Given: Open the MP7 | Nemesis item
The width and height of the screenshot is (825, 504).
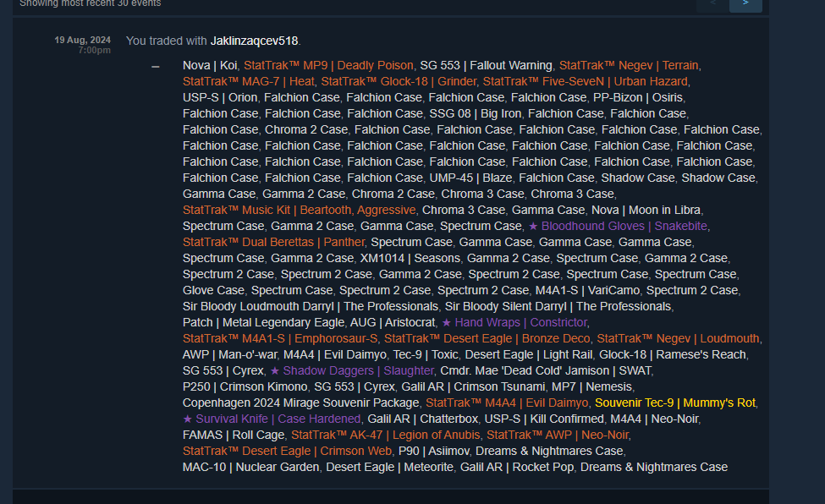Looking at the screenshot, I should [591, 386].
